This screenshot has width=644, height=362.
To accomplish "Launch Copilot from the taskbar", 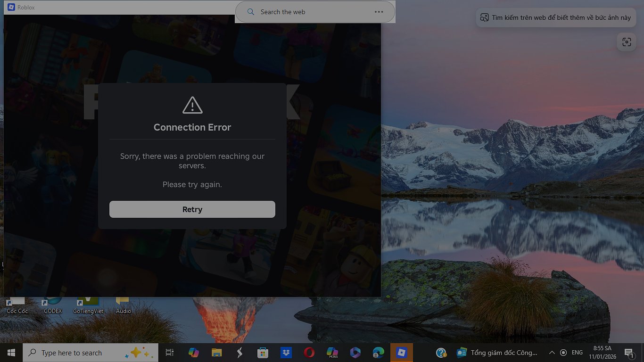I will click(x=193, y=353).
